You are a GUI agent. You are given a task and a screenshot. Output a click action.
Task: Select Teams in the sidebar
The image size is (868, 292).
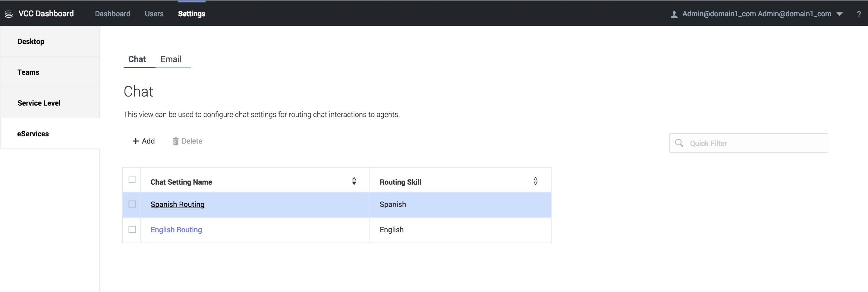(28, 72)
